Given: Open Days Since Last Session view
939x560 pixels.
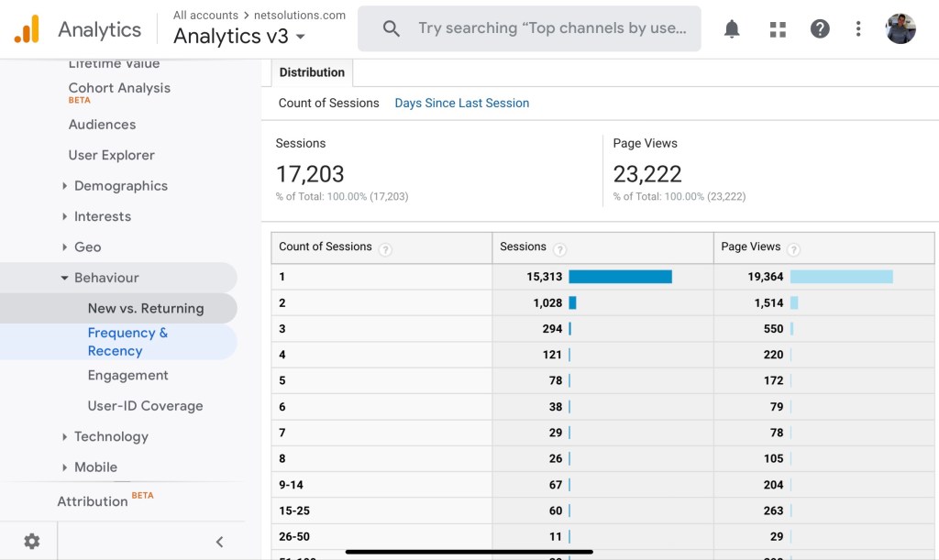Looking at the screenshot, I should 461,104.
